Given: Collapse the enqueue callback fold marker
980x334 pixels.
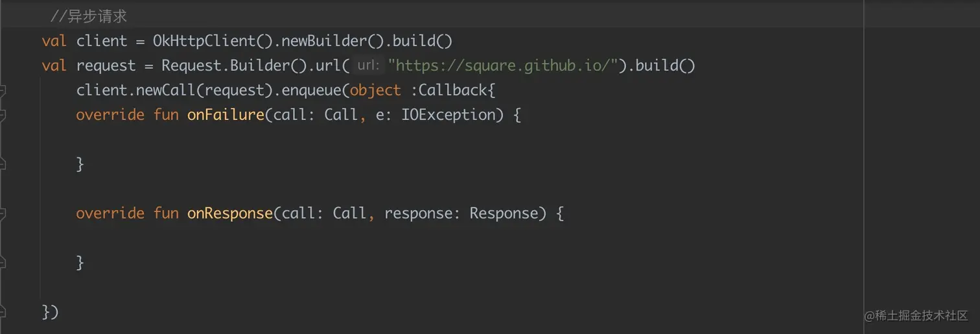Looking at the screenshot, I should 3,91.
